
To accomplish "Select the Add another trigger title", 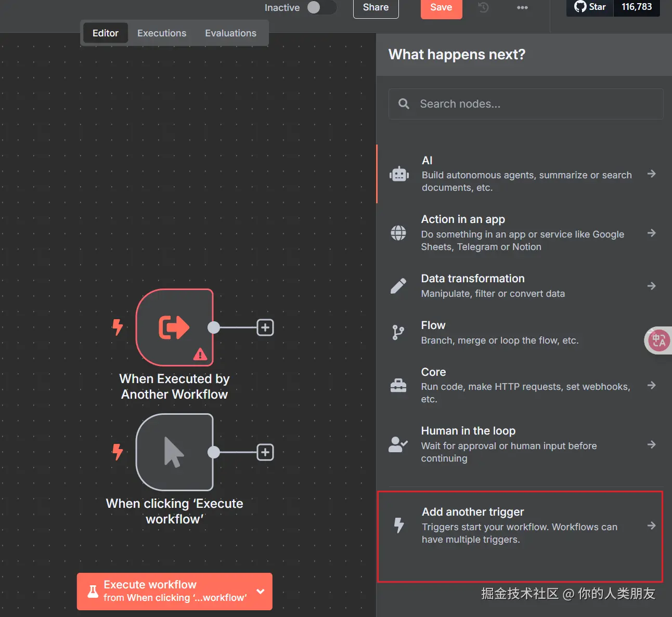I will 473,512.
